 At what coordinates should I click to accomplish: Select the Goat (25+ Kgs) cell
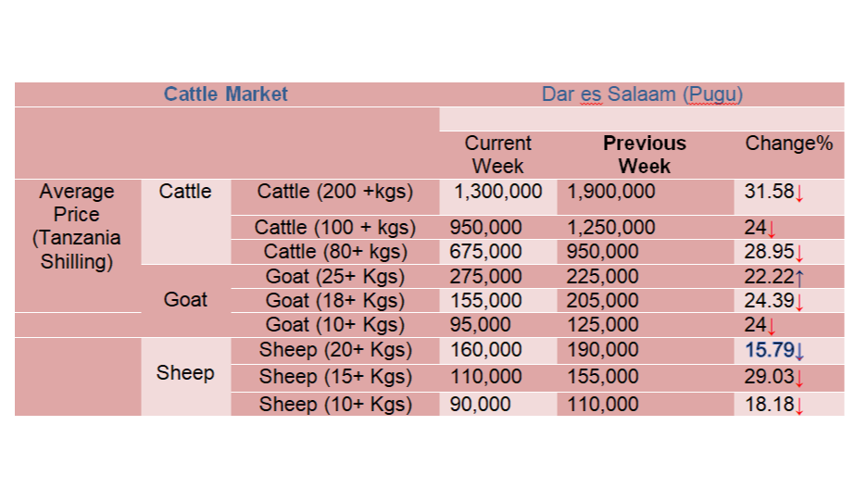tap(335, 277)
